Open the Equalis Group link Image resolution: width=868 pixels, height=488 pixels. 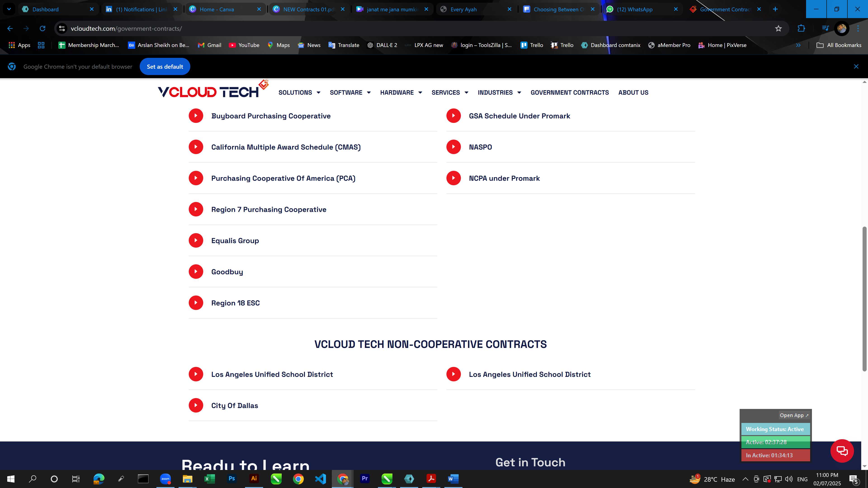(235, 240)
